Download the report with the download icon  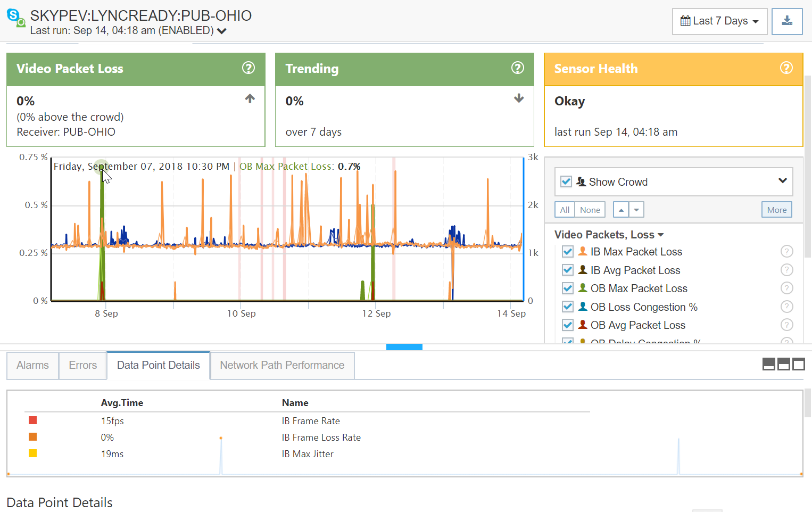coord(787,21)
